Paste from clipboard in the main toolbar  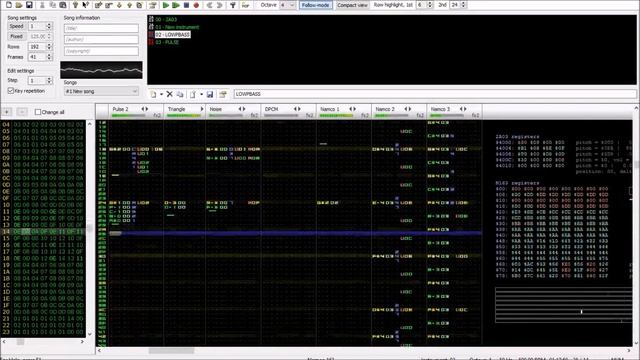tap(63, 5)
